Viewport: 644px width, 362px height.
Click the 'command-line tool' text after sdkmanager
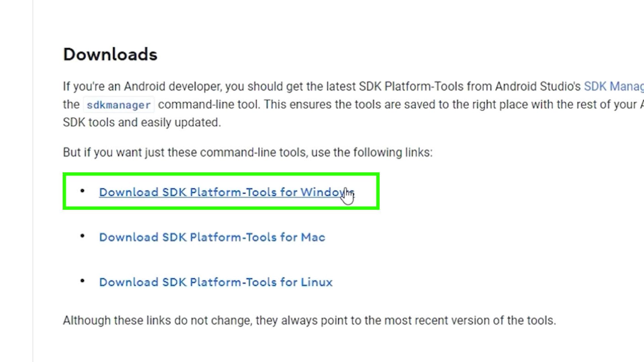pyautogui.click(x=209, y=105)
